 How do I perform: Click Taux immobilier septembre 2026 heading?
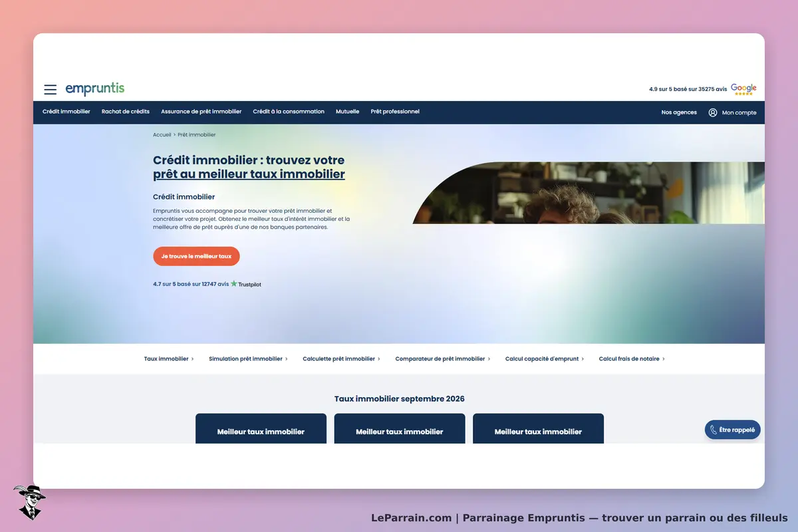tap(399, 399)
